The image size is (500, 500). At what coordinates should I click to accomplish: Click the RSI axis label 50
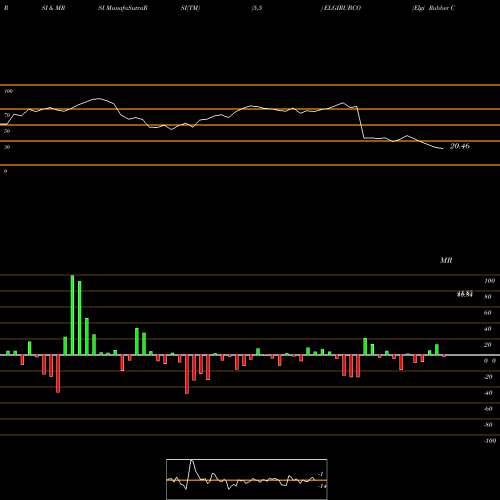pos(7,131)
